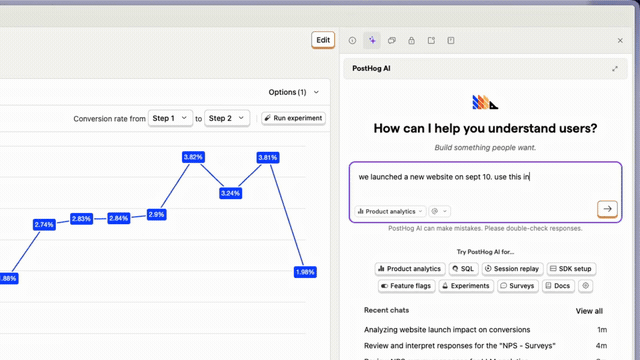Screen dimensions: 640x360
Task: Send the message with arrow button
Action: pyautogui.click(x=607, y=209)
